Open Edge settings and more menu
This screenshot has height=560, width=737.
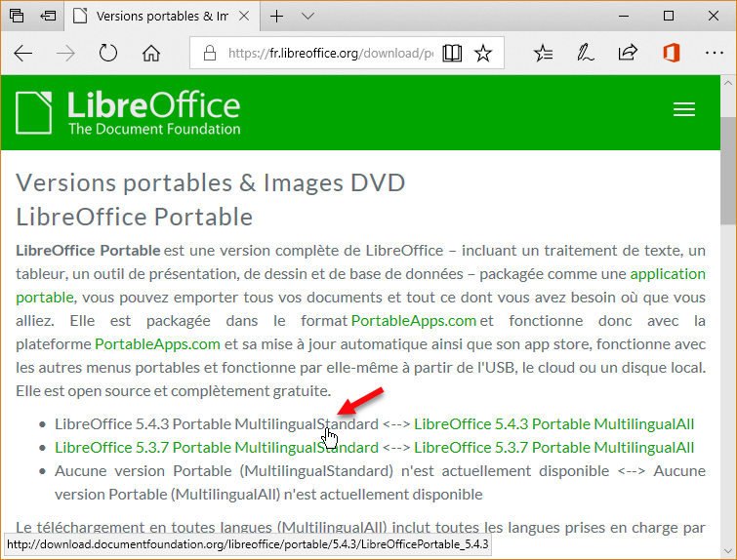pyautogui.click(x=714, y=53)
